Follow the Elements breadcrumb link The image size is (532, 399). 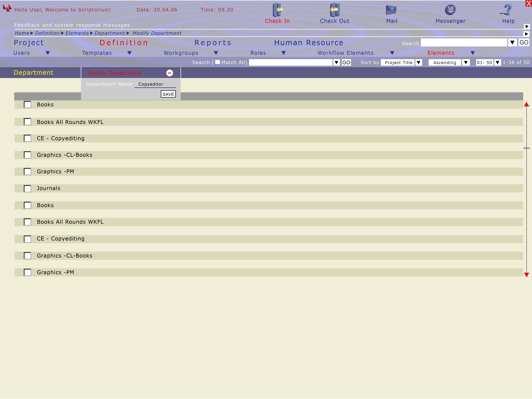[77, 33]
